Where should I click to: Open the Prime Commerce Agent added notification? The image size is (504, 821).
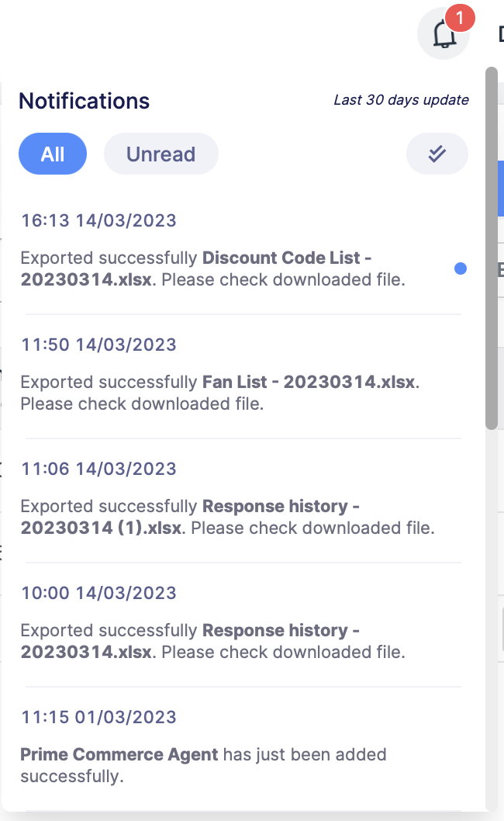(x=203, y=764)
